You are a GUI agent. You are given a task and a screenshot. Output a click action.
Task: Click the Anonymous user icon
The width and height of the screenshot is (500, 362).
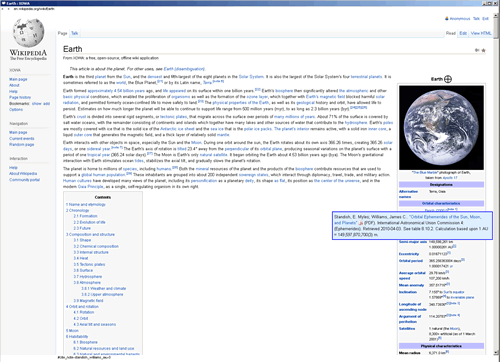(447, 19)
